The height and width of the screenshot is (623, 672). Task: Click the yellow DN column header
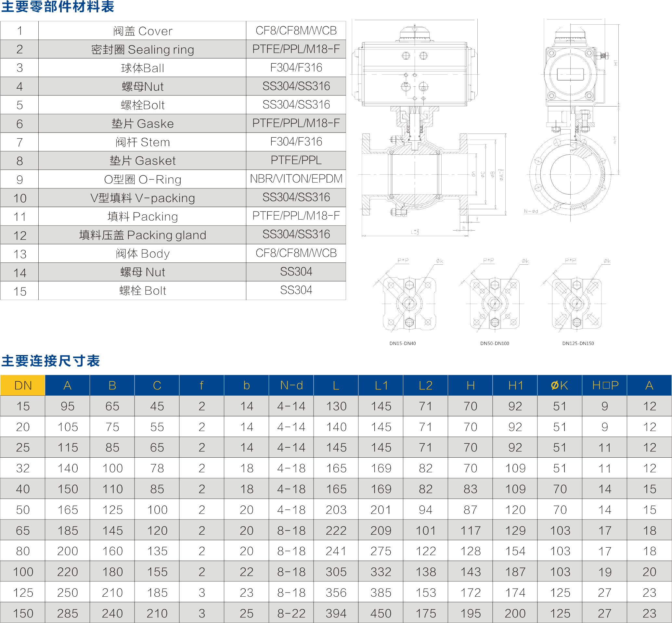click(23, 385)
